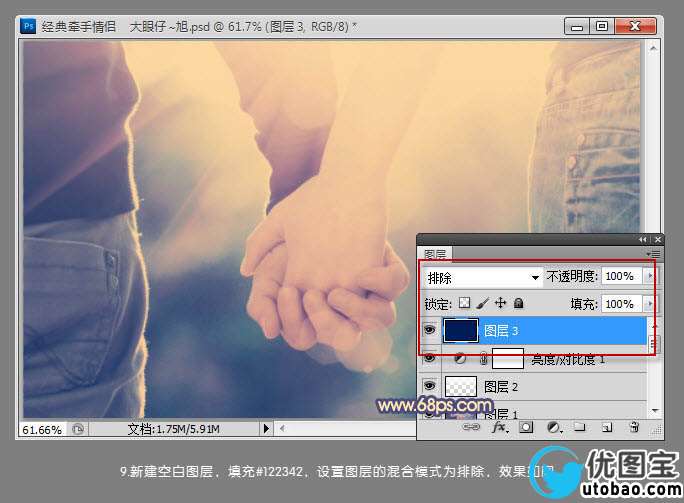
Task: Click the status bar icon beside zoom field
Action: 78,429
